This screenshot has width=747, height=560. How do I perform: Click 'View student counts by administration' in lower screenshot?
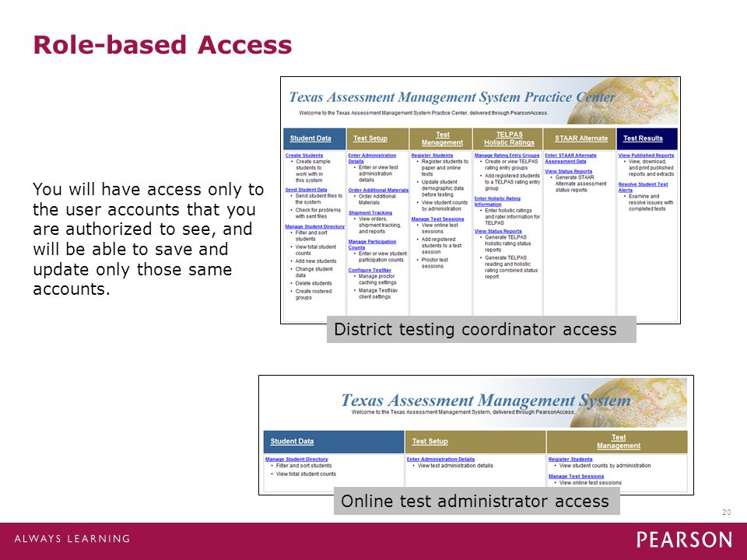[x=605, y=466]
